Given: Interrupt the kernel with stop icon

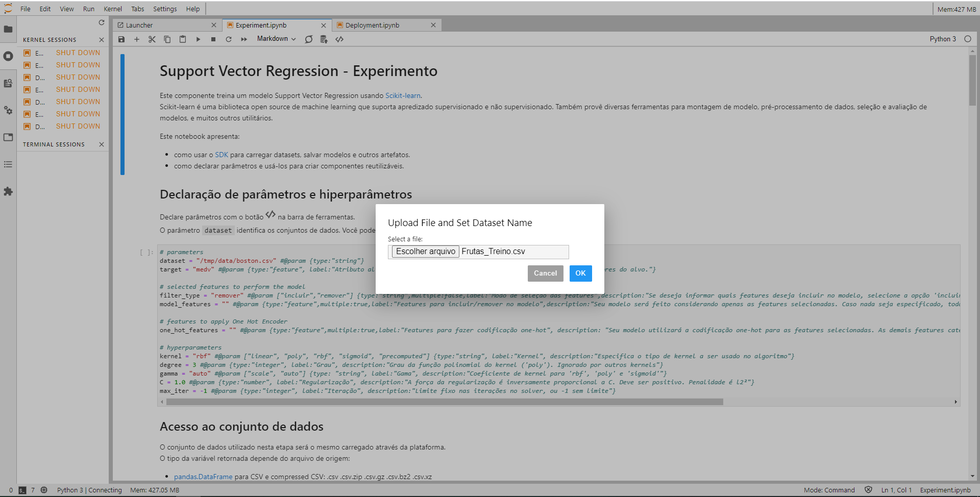Looking at the screenshot, I should 213,39.
